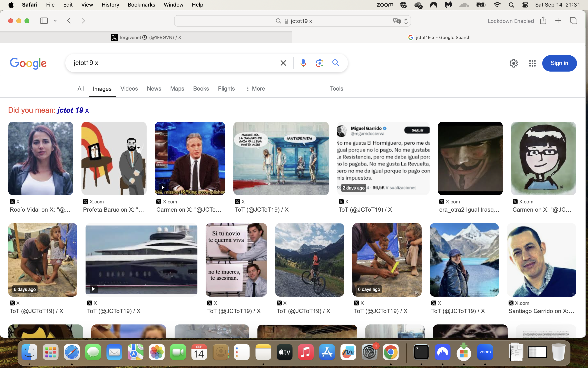
Task: Switch to the Videos results tab
Action: [x=129, y=89]
